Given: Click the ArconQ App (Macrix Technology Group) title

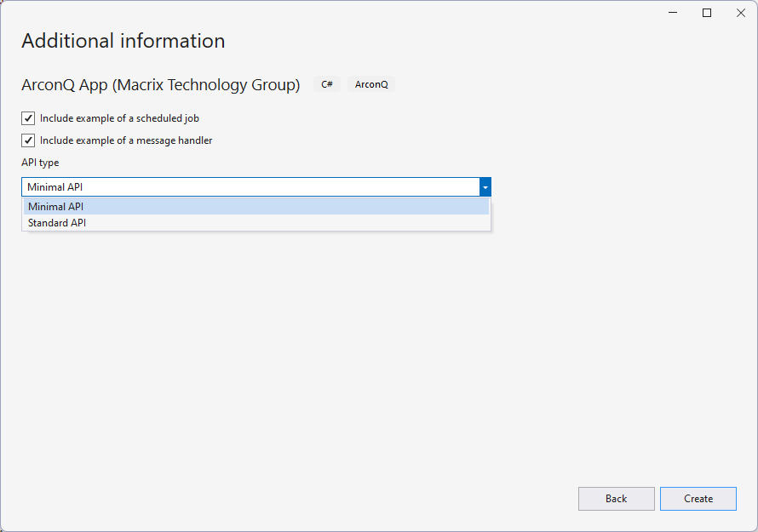Looking at the screenshot, I should [x=160, y=84].
